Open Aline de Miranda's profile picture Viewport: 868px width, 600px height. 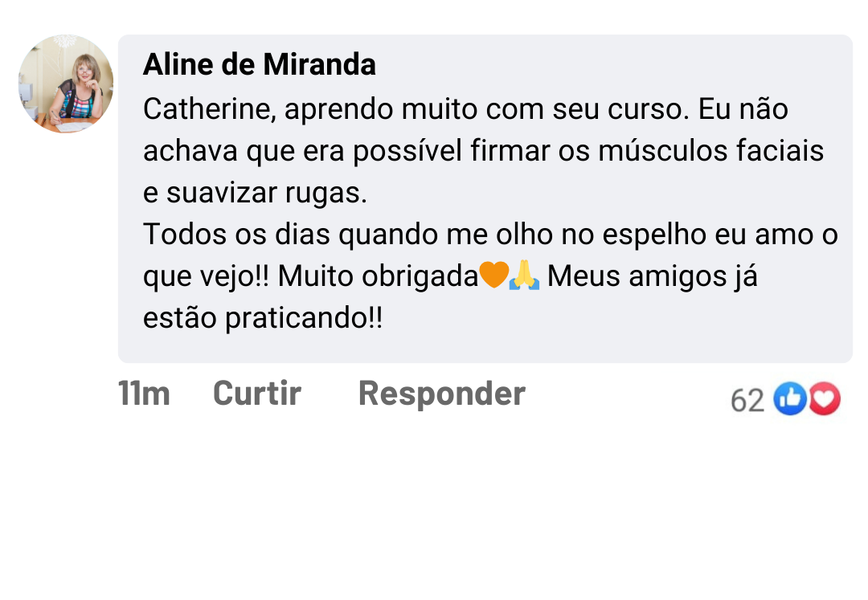pos(66,84)
